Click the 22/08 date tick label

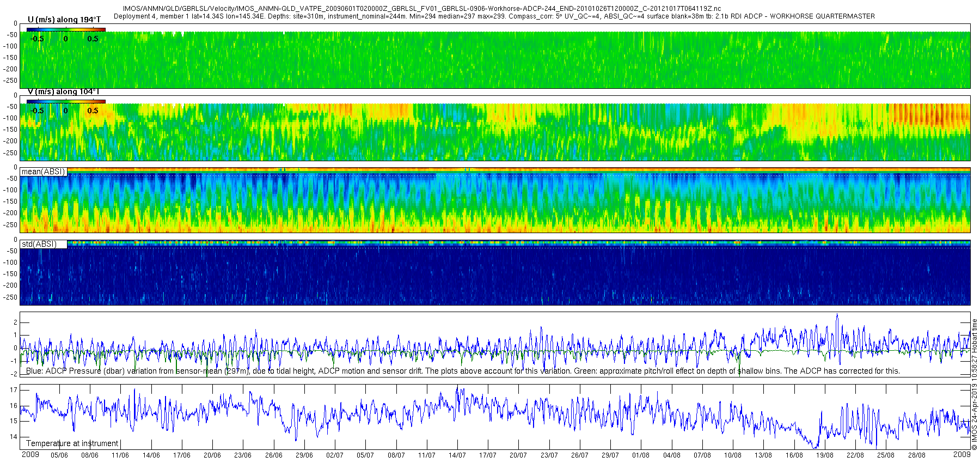855,455
